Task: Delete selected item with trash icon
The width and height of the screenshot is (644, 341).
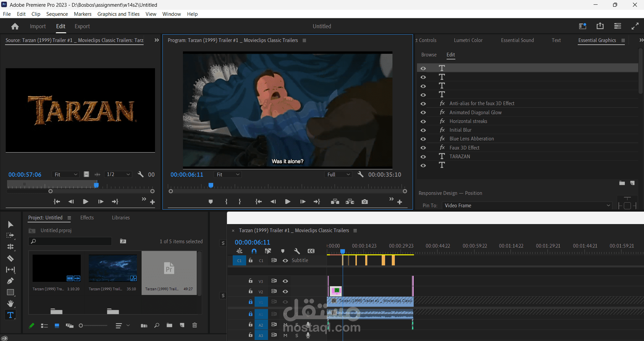Action: [x=195, y=325]
